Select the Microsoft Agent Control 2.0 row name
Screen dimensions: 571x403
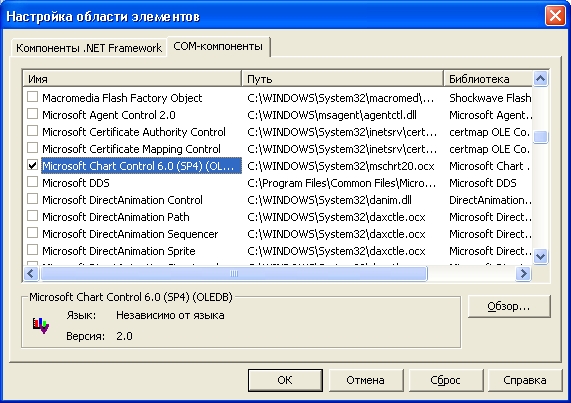click(x=109, y=115)
